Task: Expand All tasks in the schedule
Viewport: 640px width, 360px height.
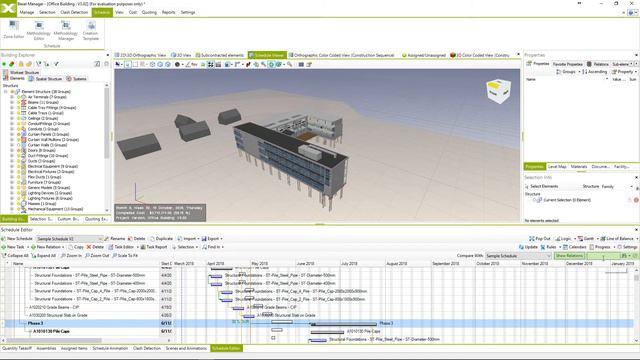Action: [x=44, y=256]
